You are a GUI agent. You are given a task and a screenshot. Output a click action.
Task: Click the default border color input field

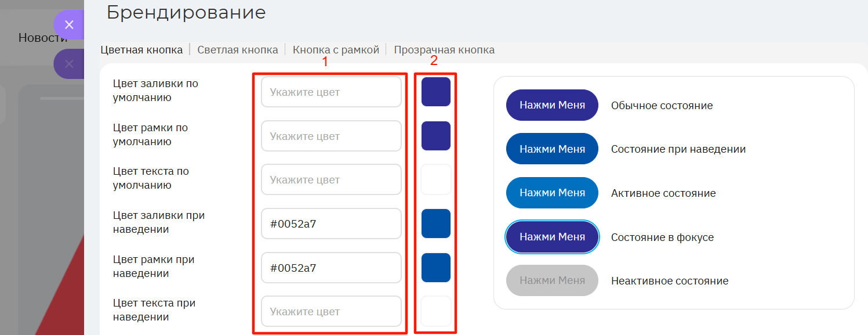[331, 136]
